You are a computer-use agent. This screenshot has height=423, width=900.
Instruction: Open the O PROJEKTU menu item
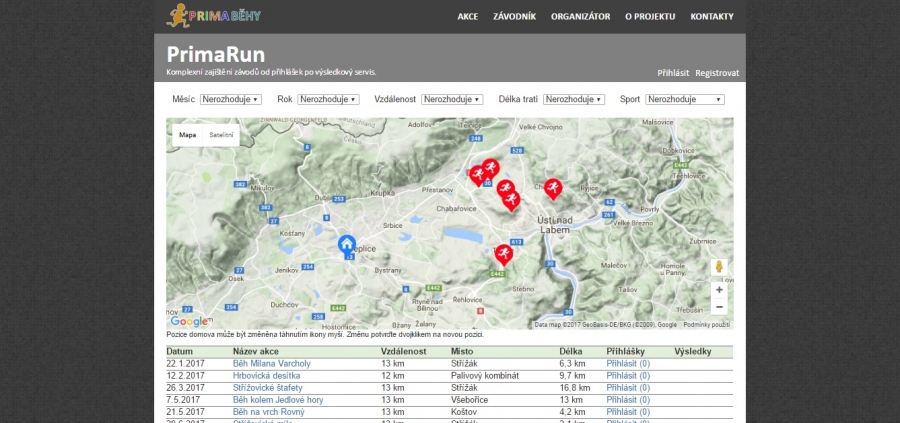[x=650, y=17]
